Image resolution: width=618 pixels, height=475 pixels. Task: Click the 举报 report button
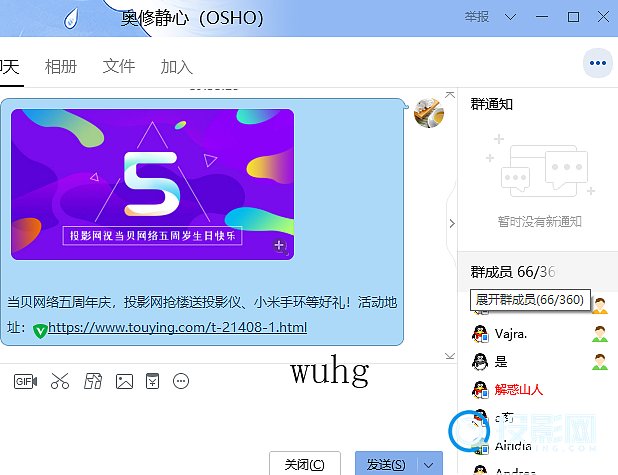pos(477,17)
